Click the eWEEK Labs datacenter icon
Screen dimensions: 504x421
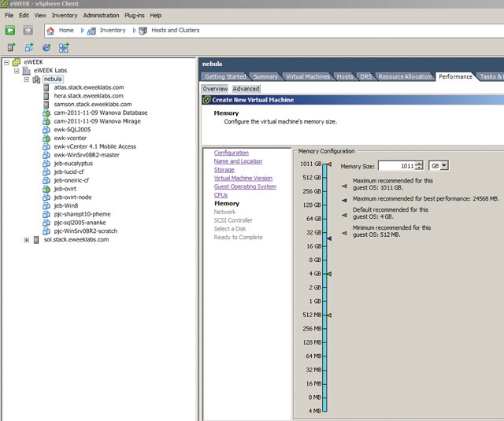pyautogui.click(x=26, y=71)
